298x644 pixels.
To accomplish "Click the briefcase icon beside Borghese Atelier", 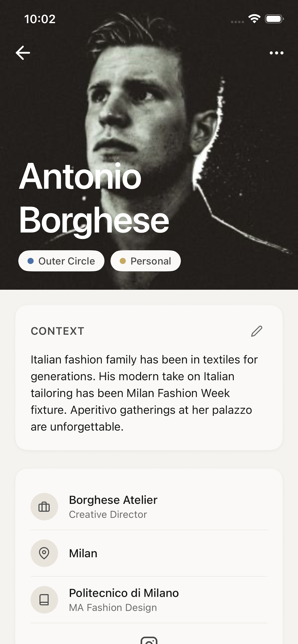I will (x=44, y=507).
